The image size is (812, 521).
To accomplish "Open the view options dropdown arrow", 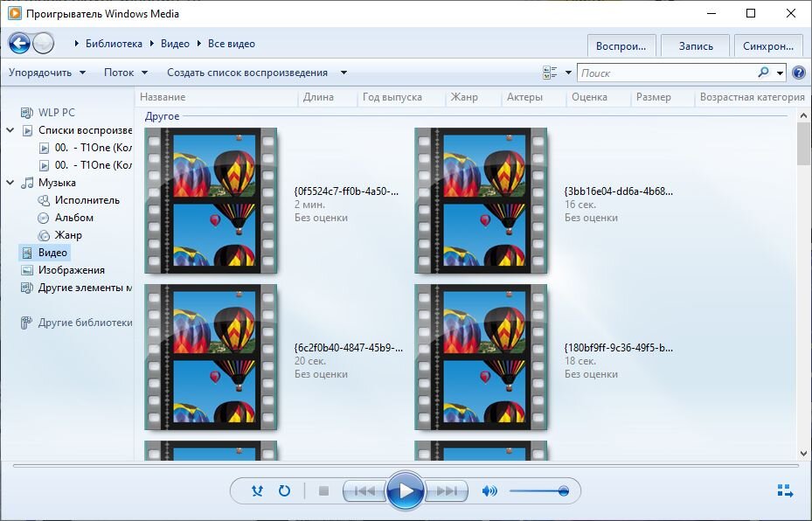I will 568,73.
